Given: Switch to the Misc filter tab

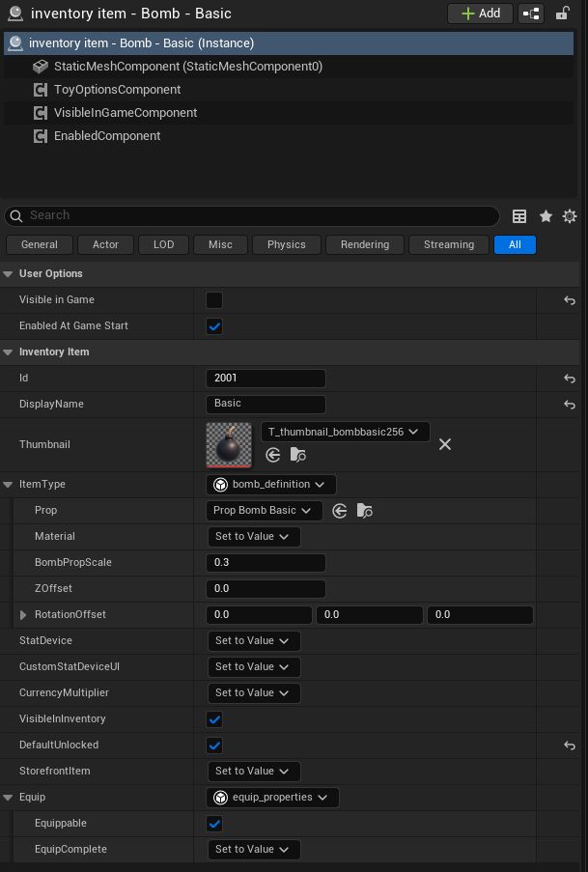Looking at the screenshot, I should pos(220,244).
